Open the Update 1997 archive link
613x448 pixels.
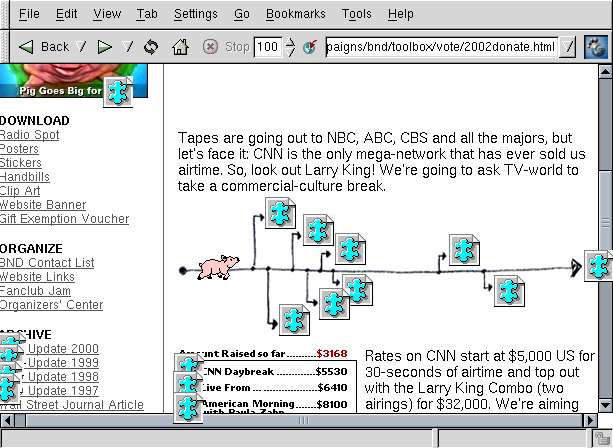coord(63,391)
